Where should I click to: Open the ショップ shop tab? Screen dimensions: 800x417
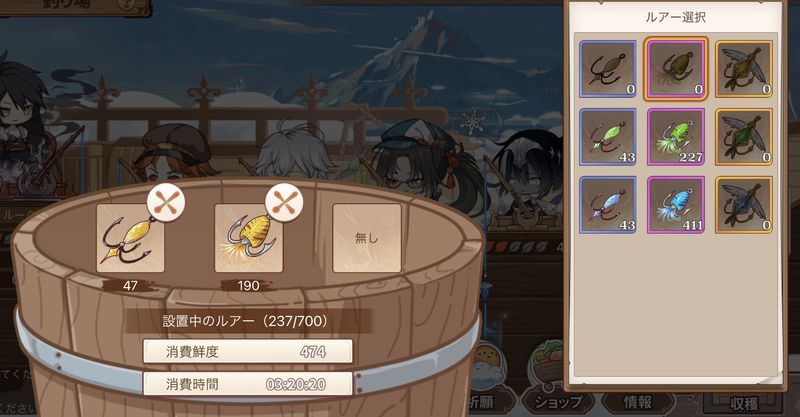pos(558,403)
